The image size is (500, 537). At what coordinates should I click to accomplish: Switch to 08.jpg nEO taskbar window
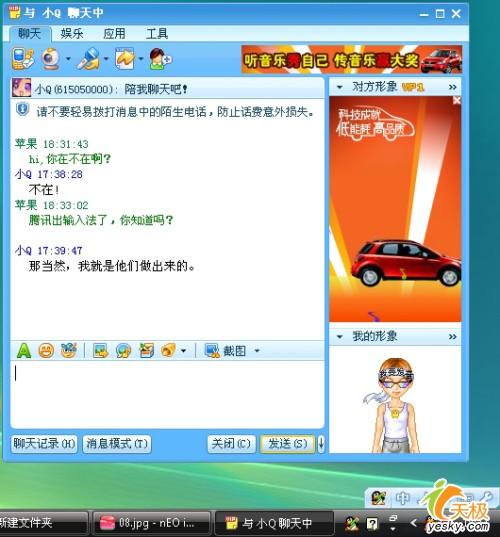coord(152,523)
